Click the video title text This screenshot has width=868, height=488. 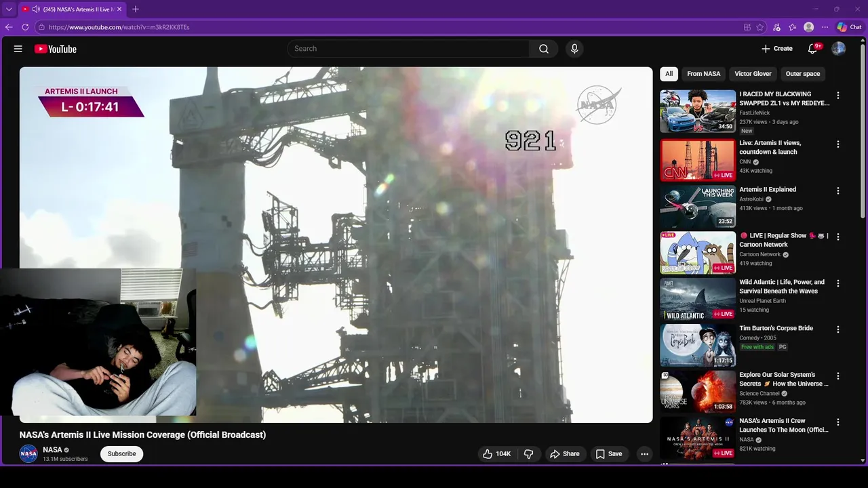point(142,435)
